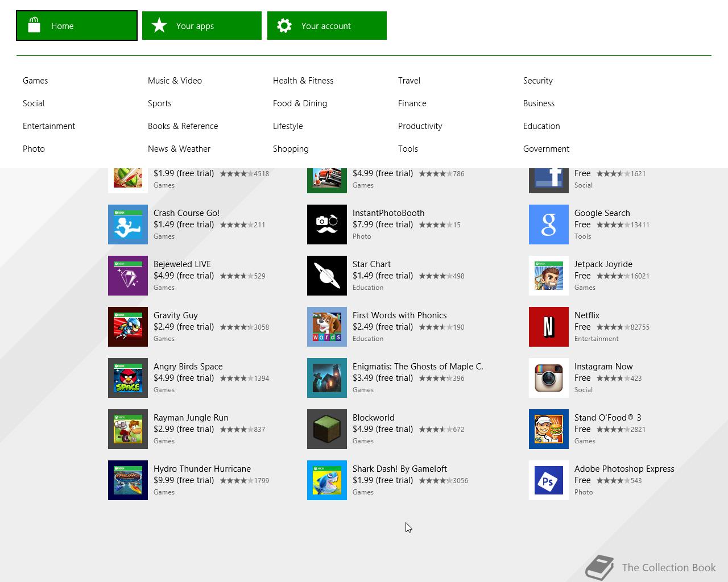
Task: Click the Netflix app title
Action: [587, 315]
